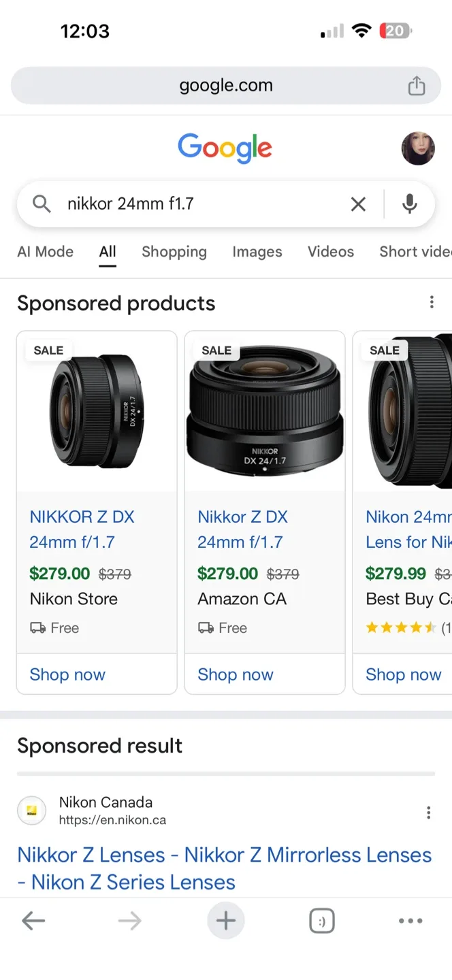Open the Sponsored products options menu
Viewport: 452px width, 980px height.
click(432, 301)
